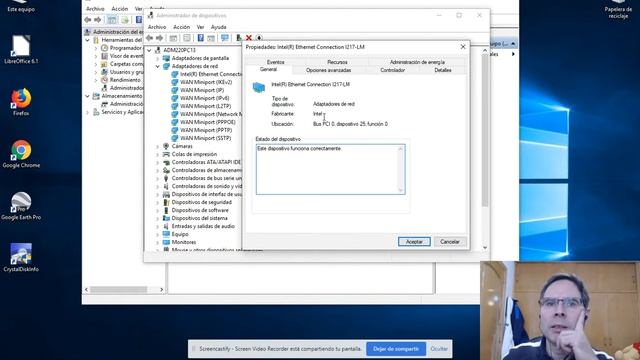Select Papelera de reciclaje desktop icon

[618, 9]
